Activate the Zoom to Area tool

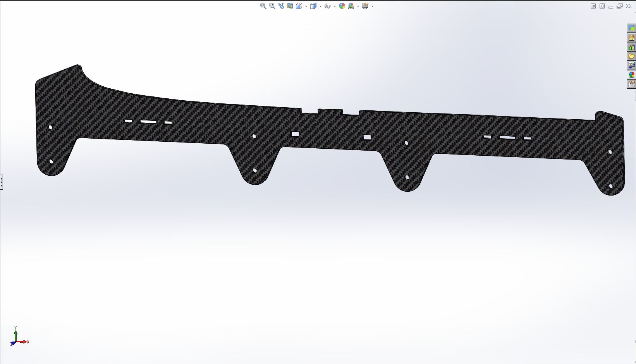272,6
